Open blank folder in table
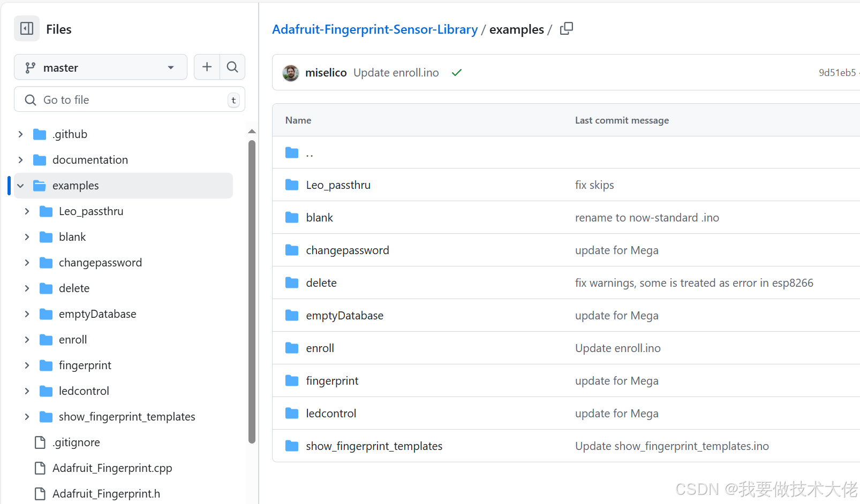 point(320,218)
